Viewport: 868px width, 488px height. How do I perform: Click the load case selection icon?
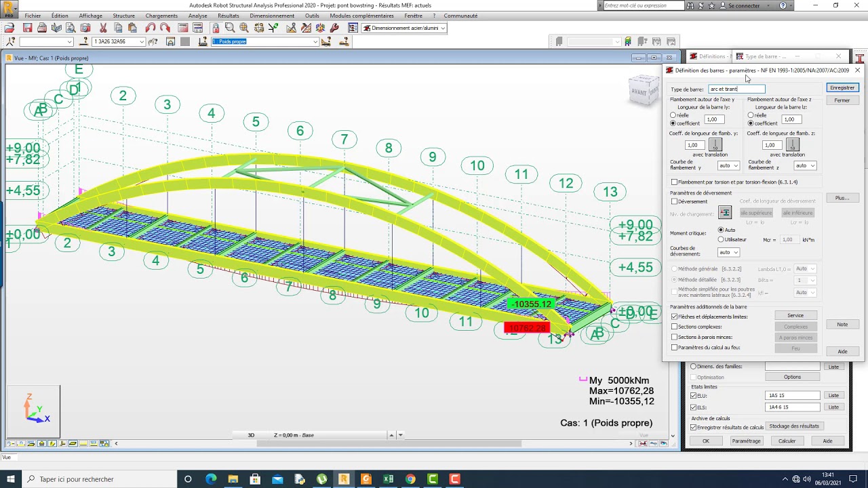[203, 42]
